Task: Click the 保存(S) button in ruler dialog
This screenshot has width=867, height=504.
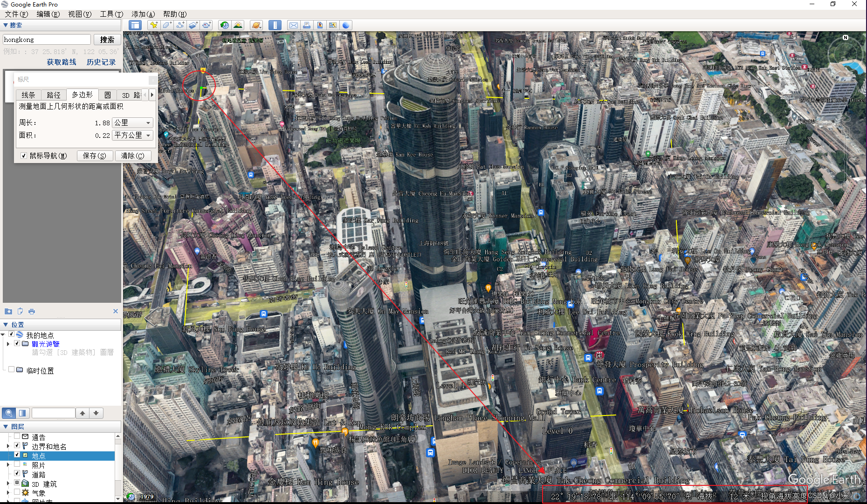Action: click(x=95, y=156)
